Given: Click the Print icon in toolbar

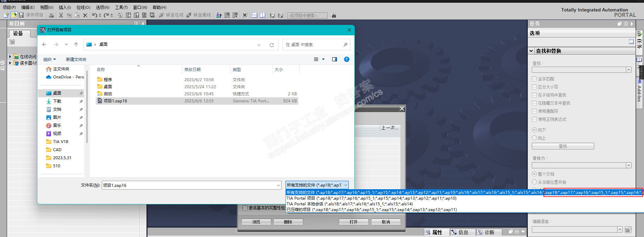Looking at the screenshot, I should point(51,15).
